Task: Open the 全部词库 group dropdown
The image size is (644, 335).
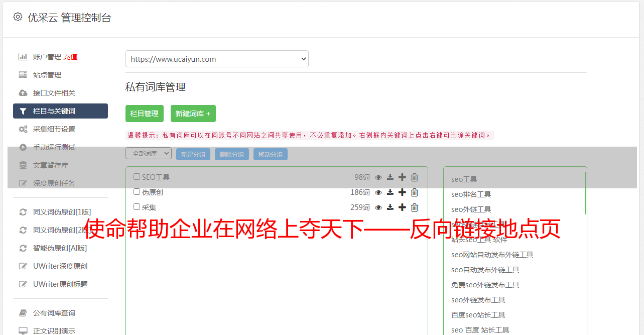Action: pyautogui.click(x=149, y=153)
